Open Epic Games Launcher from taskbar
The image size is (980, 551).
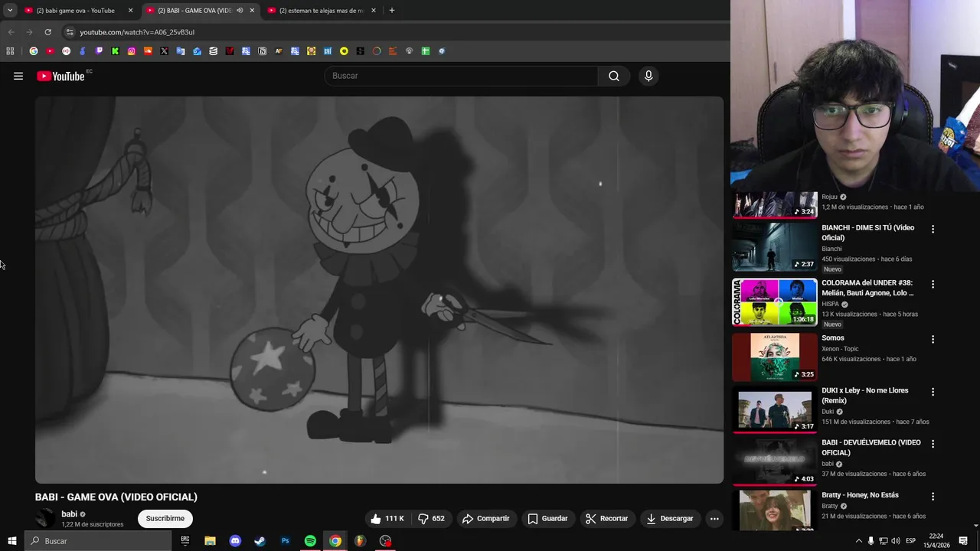185,541
